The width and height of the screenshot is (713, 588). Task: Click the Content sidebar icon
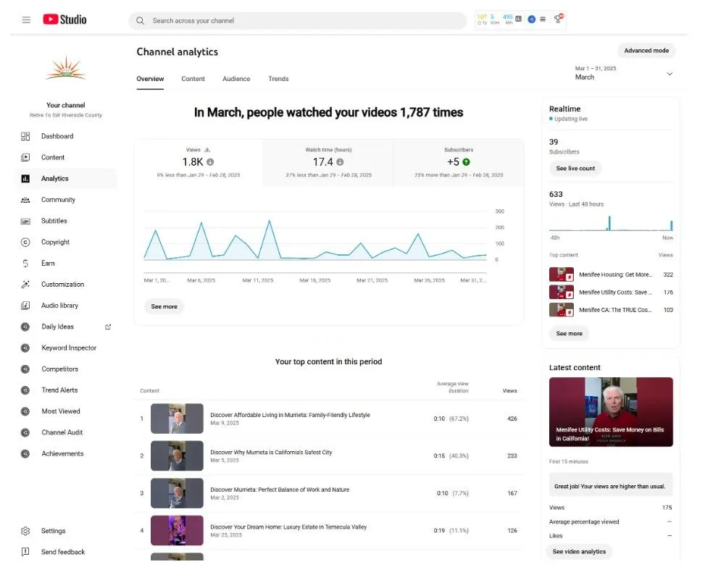(x=25, y=157)
